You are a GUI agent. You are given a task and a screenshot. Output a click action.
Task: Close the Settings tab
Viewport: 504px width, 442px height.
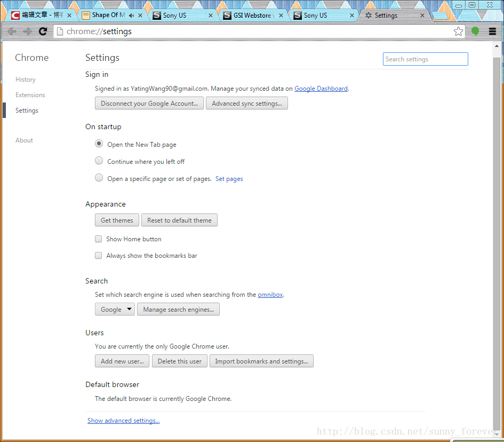coord(422,15)
